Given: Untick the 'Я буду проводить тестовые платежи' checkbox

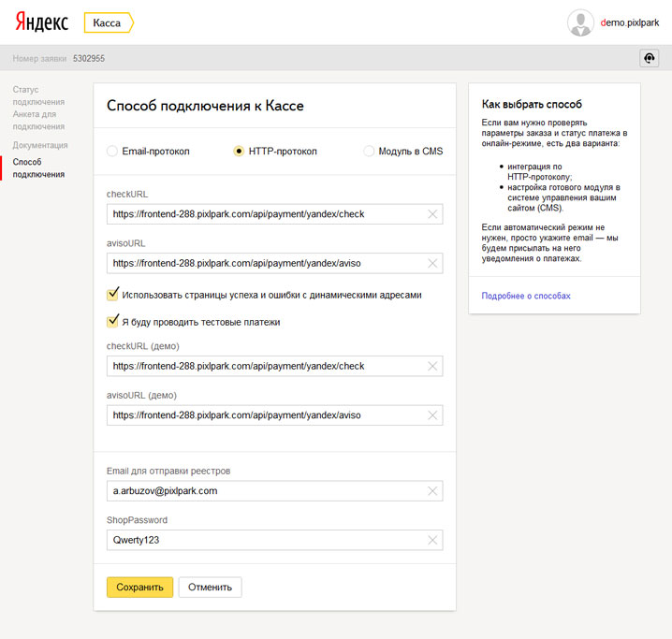Looking at the screenshot, I should pos(112,322).
